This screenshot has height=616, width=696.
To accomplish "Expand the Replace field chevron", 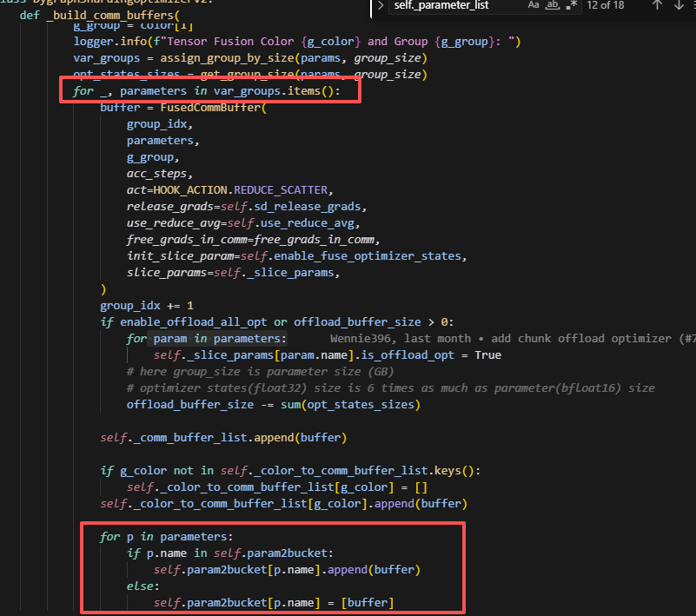I will click(379, 5).
